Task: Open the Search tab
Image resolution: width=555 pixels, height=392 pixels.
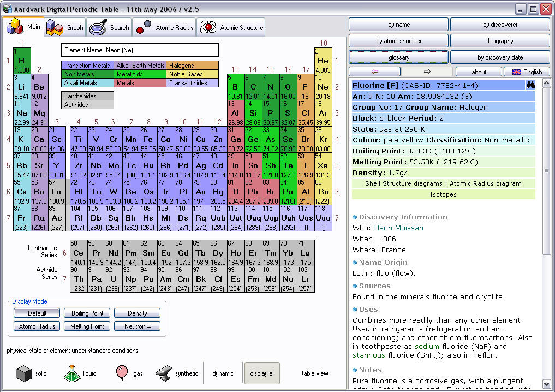Action: tap(109, 27)
